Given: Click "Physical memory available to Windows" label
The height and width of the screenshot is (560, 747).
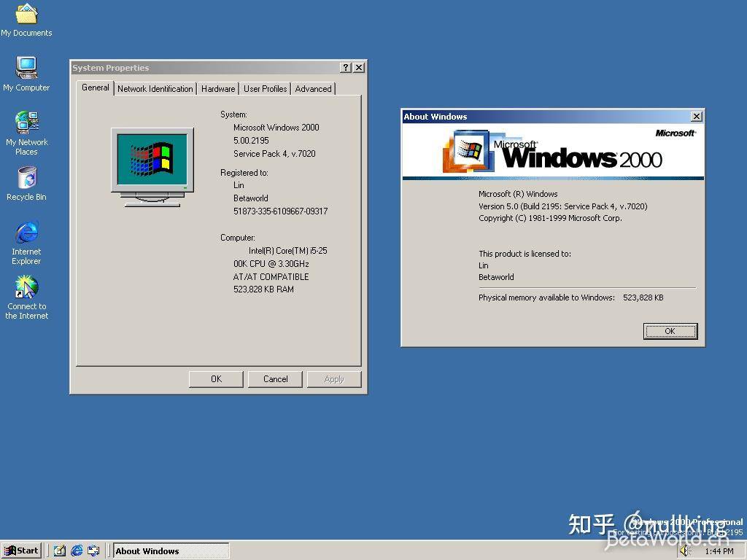Looking at the screenshot, I should (x=546, y=297).
